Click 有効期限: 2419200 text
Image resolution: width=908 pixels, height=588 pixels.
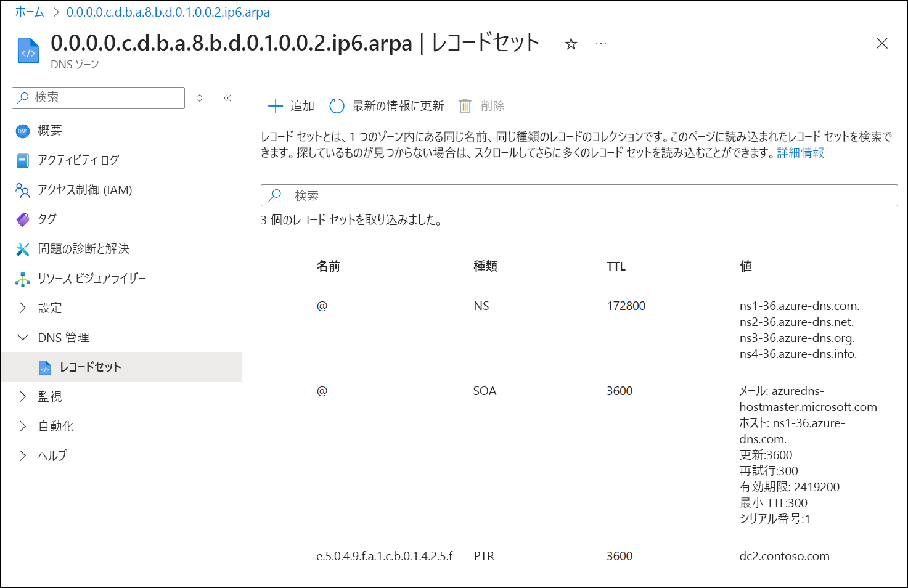(x=790, y=488)
